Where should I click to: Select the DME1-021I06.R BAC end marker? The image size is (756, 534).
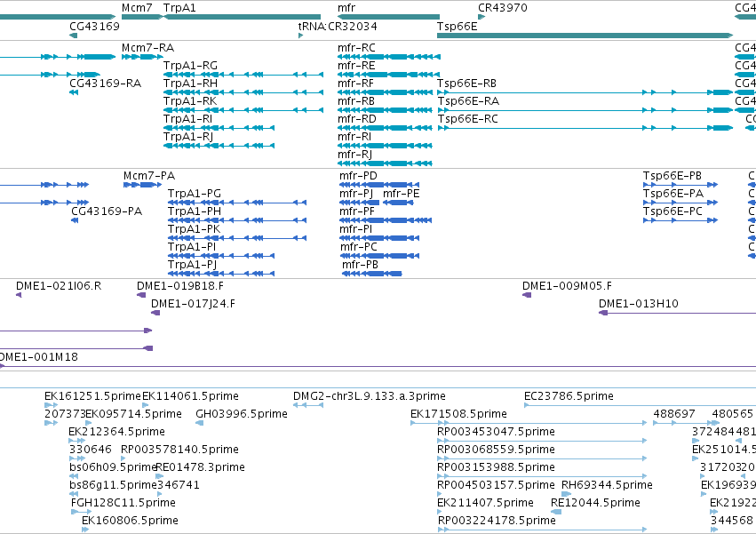click(19, 295)
